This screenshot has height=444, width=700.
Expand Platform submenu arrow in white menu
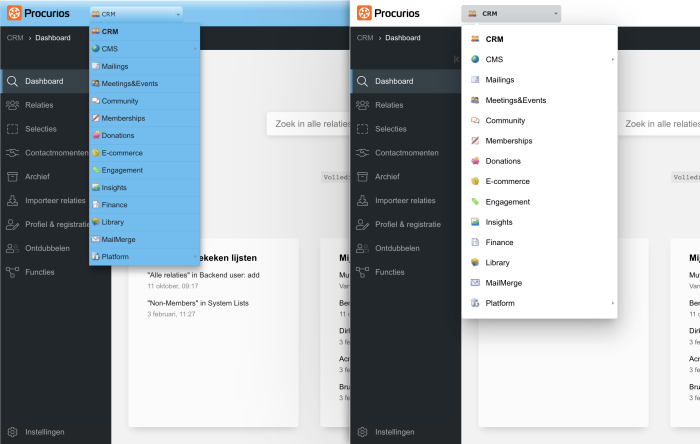[612, 303]
